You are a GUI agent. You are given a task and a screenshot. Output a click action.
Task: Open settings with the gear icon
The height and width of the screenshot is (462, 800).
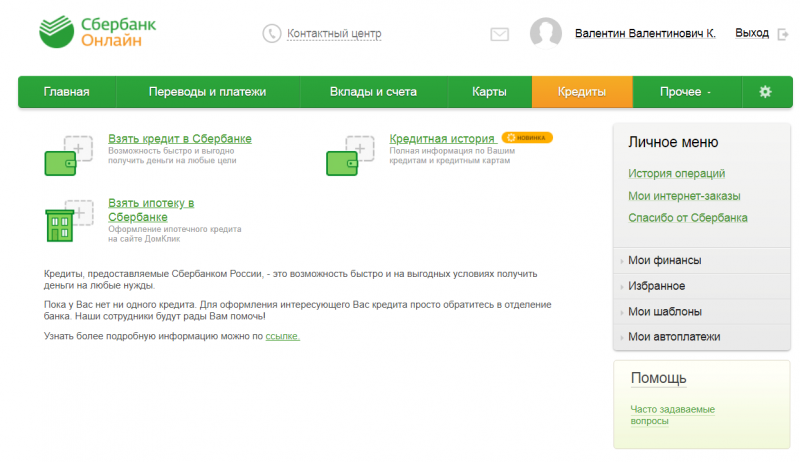tap(765, 92)
